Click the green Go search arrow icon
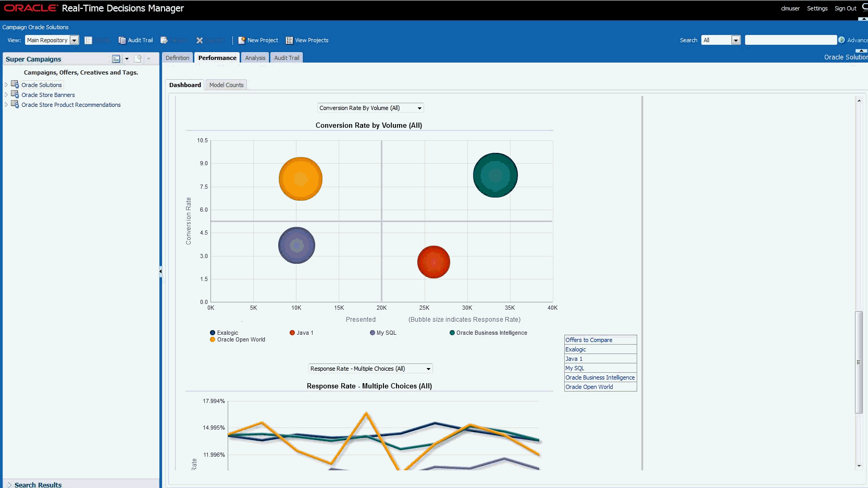The height and width of the screenshot is (488, 868). tap(841, 40)
